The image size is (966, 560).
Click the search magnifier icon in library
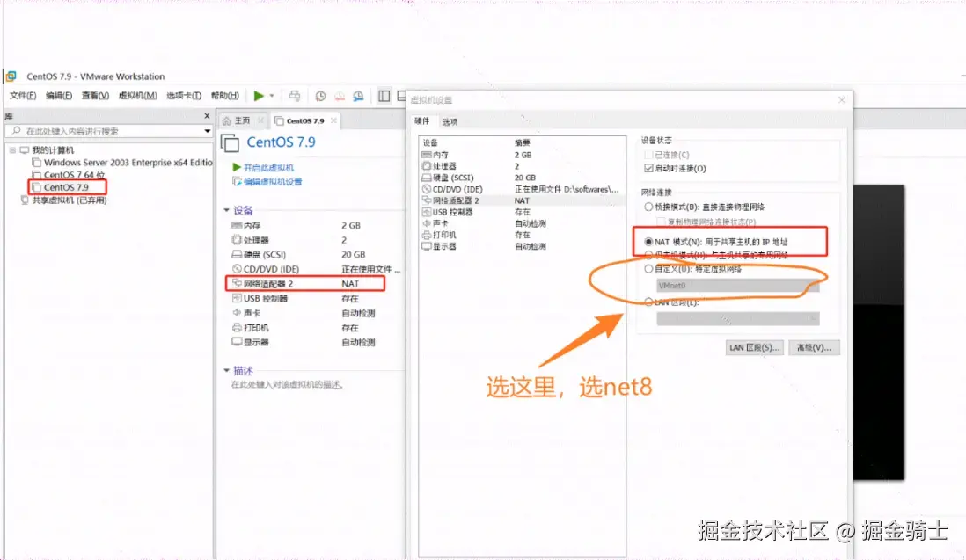tap(16, 130)
